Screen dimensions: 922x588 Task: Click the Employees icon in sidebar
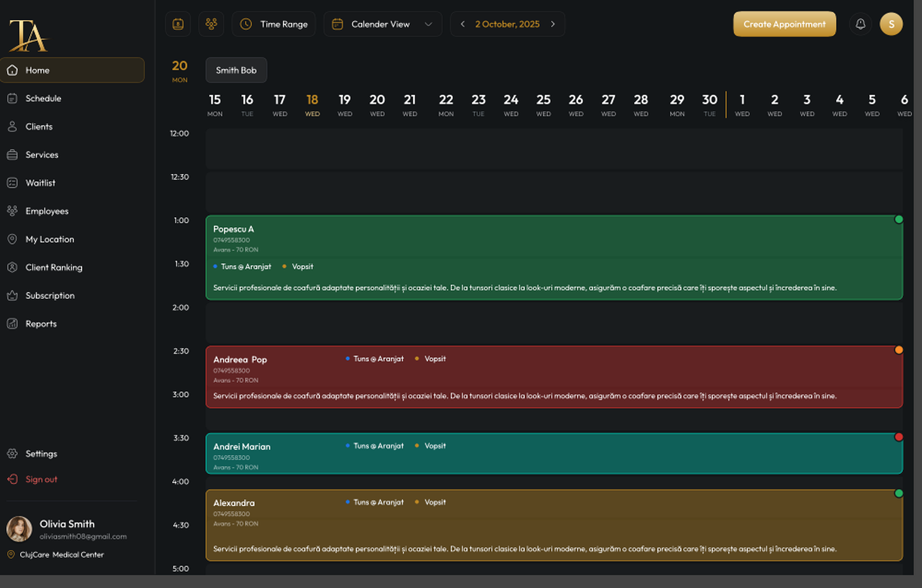(x=12, y=211)
